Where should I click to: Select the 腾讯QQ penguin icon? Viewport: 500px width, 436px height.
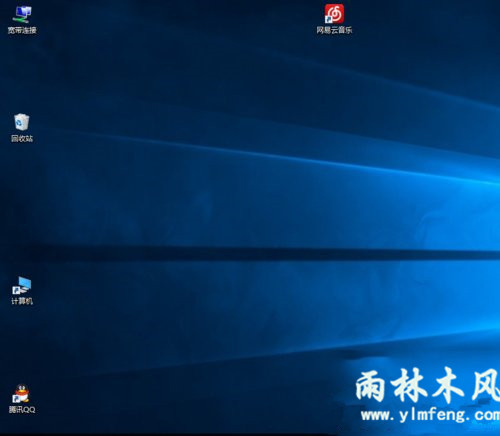pyautogui.click(x=21, y=394)
